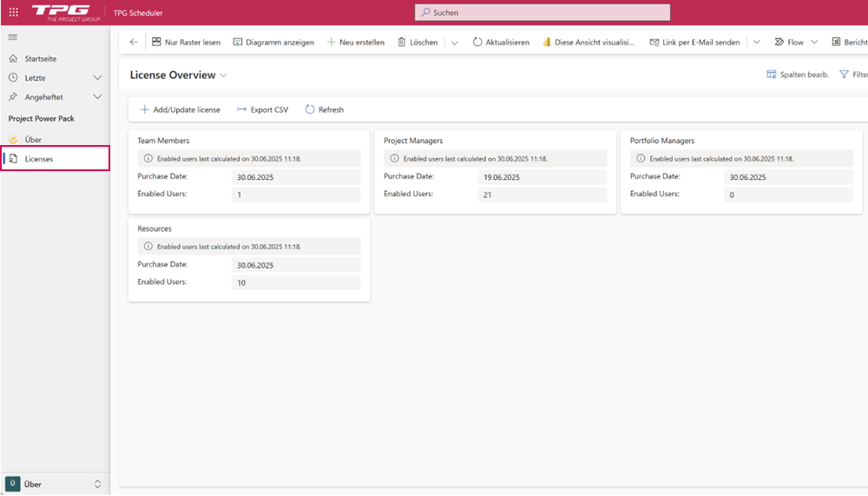Click Diese Ansicht visualisieren

click(589, 42)
